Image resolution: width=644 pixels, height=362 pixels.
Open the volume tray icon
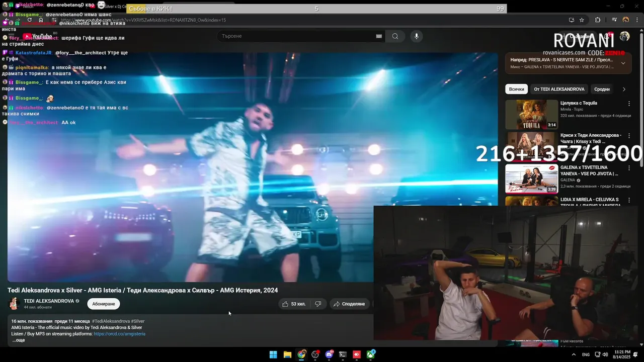point(605,354)
